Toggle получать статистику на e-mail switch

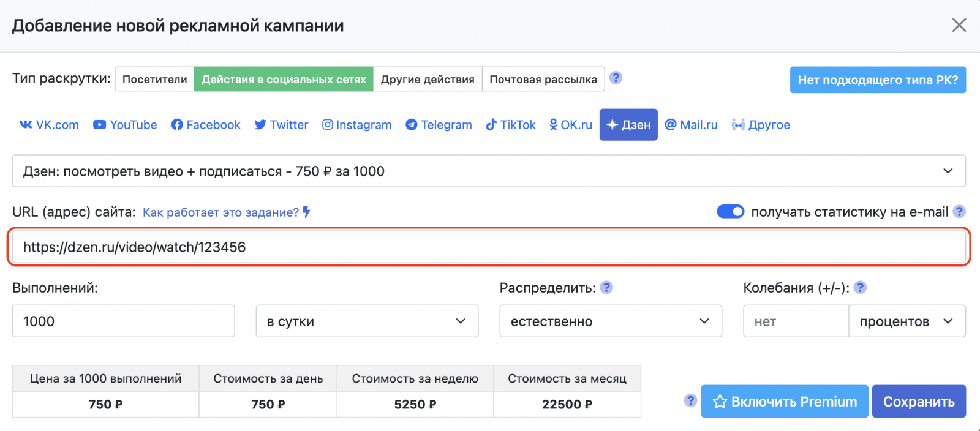[730, 212]
